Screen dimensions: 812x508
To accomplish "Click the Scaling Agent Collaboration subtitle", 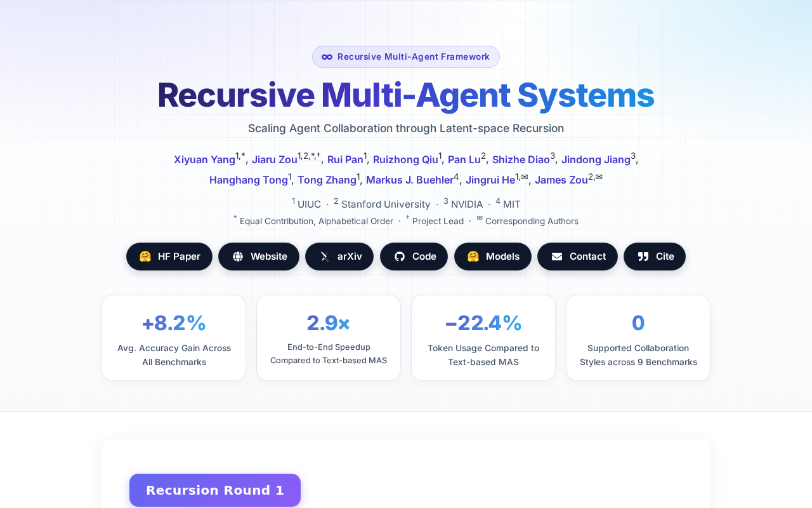I will (406, 128).
